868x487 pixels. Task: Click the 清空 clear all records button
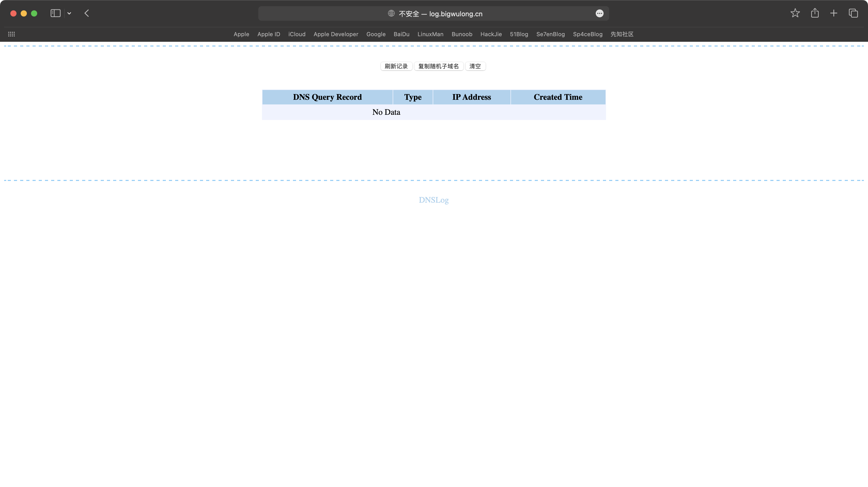coord(475,66)
